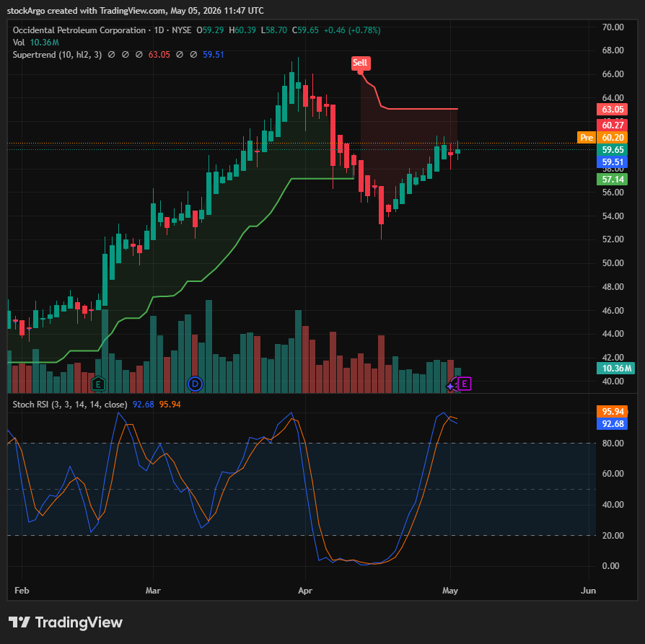Click the red 60.27 price label on the axis
This screenshot has width=645, height=644.
(612, 125)
